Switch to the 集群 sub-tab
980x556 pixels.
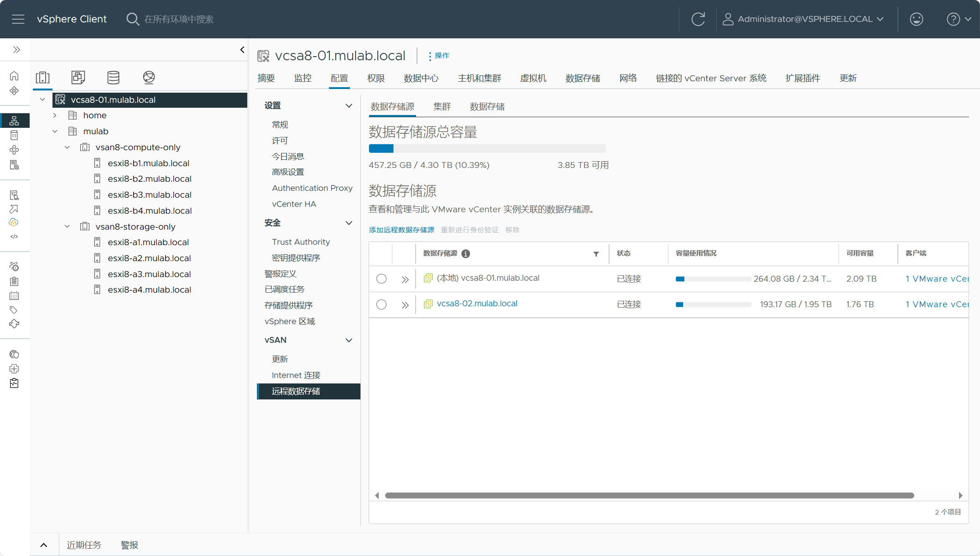[442, 107]
